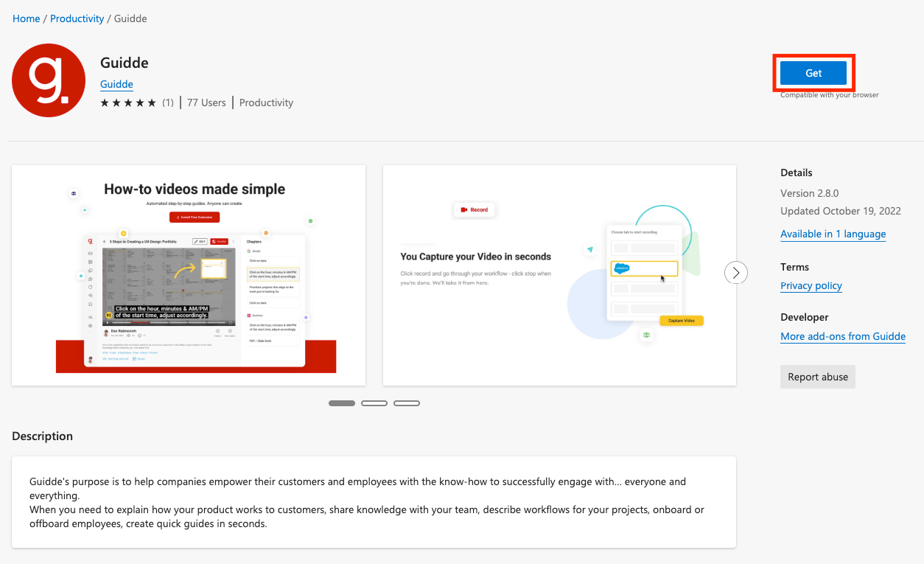Click the '77 Users' label

(x=206, y=102)
